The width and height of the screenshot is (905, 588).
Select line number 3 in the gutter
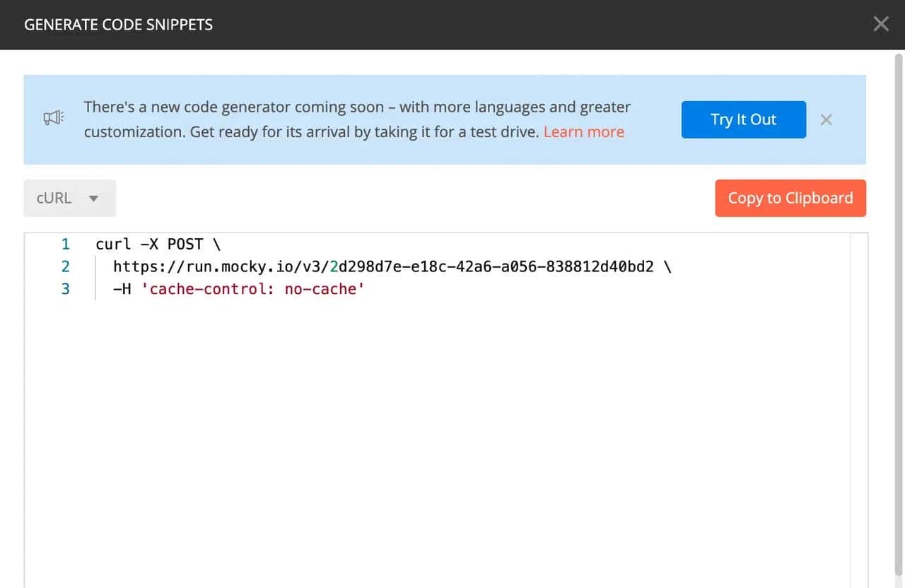click(x=66, y=289)
